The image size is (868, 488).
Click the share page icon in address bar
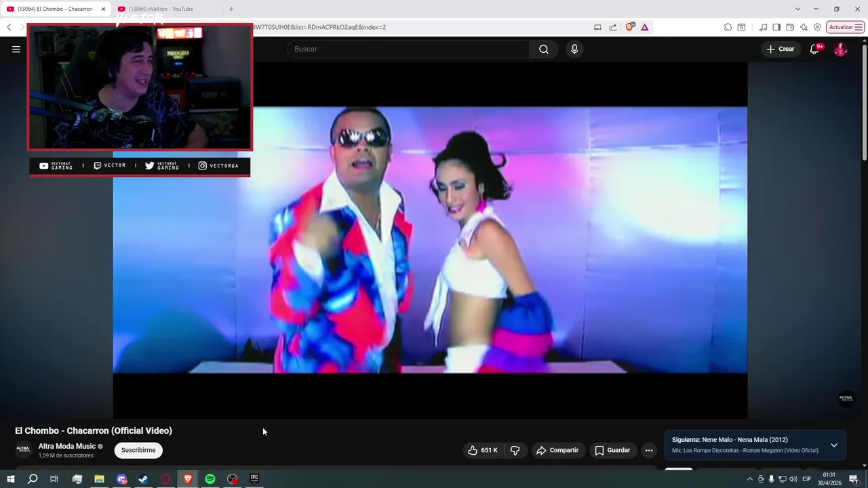coord(613,27)
